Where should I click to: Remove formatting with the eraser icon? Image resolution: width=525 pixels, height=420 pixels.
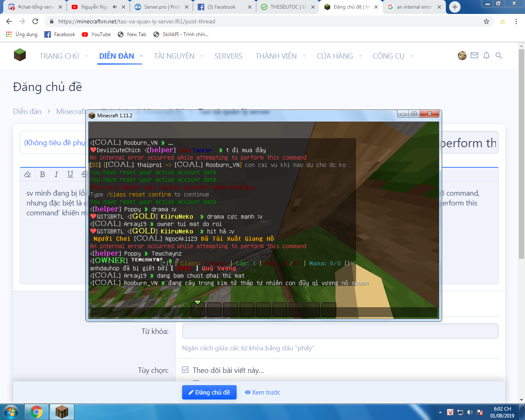click(x=27, y=174)
